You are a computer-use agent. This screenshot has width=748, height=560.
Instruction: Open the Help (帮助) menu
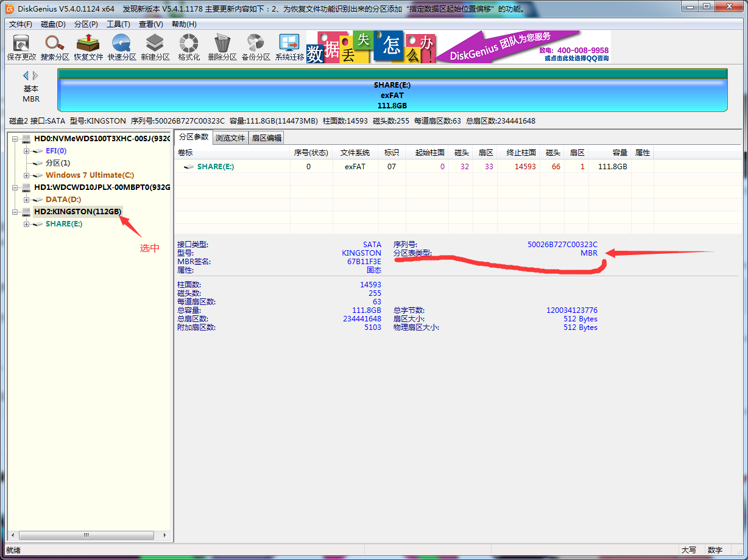point(184,24)
